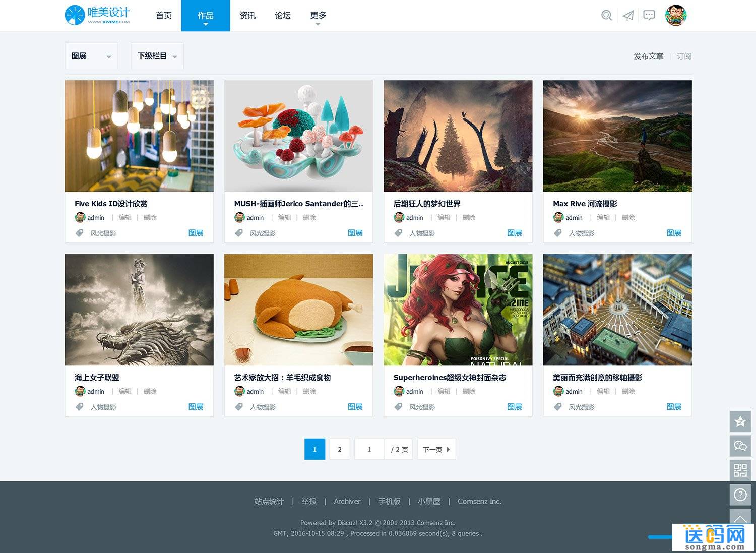Open Archiver footer link
756x553 pixels.
click(347, 501)
